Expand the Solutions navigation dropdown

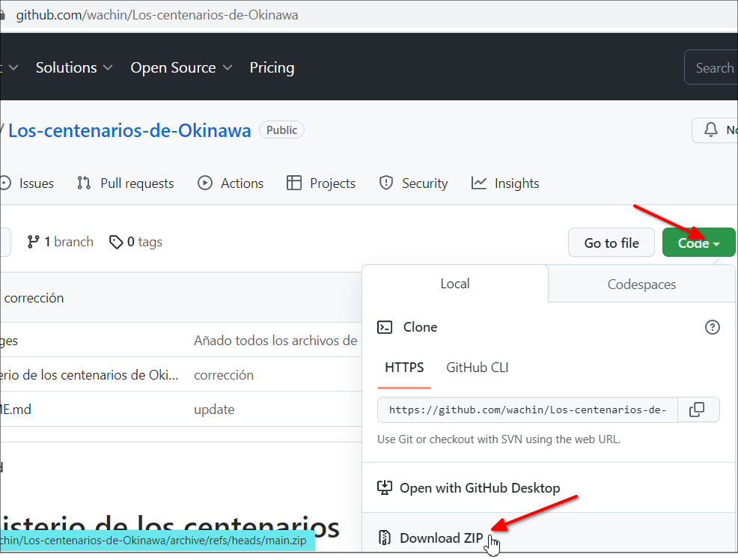74,68
